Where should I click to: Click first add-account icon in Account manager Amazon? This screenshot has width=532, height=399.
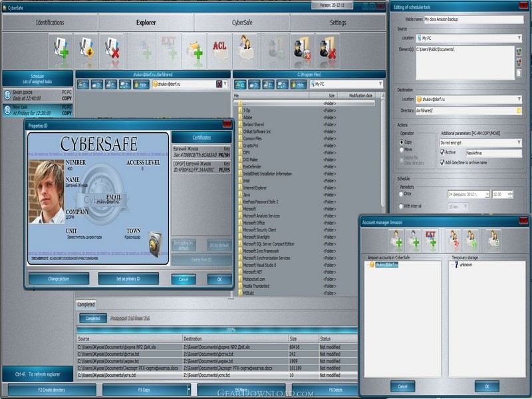(396, 241)
